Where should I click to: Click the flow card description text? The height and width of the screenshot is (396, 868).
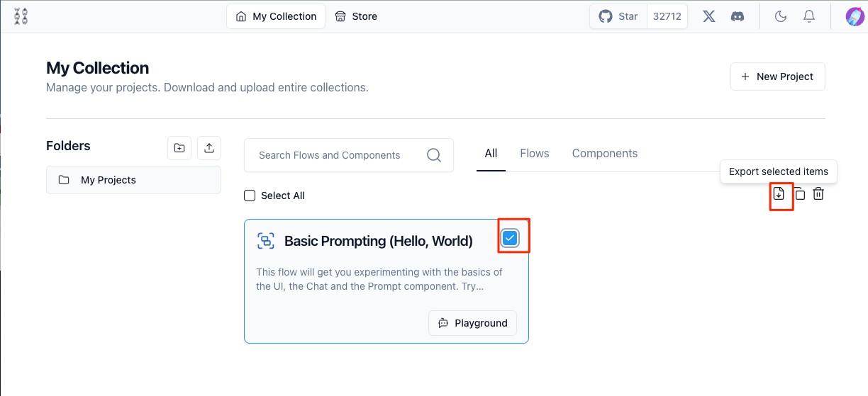tap(379, 280)
